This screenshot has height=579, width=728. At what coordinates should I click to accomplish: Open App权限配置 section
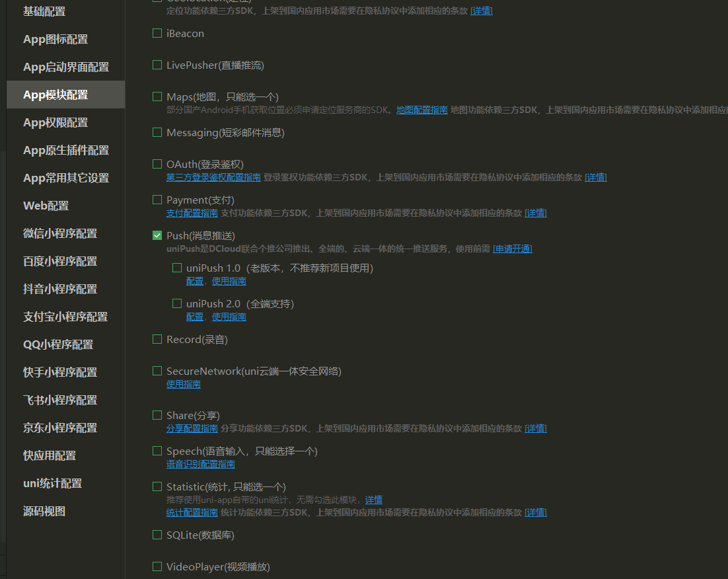55,123
